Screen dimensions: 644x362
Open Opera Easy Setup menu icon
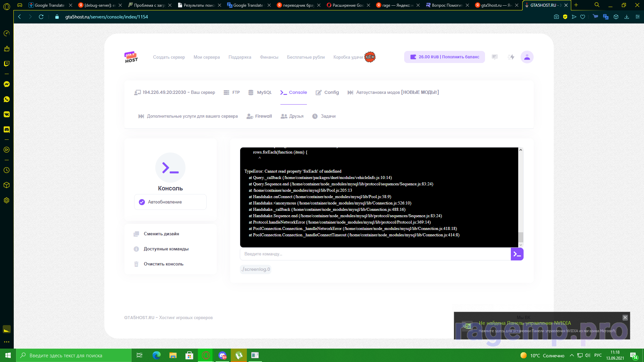pos(638,17)
